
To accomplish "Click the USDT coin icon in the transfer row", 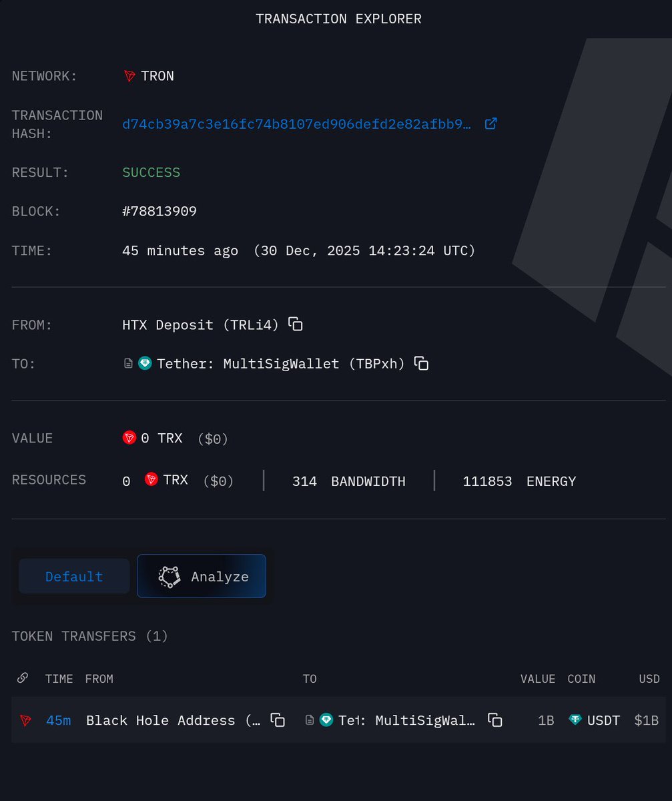I will point(575,720).
